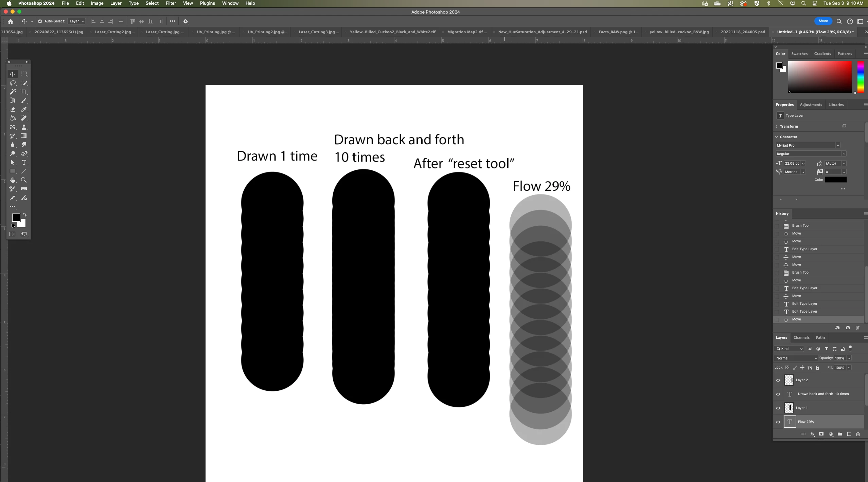Select the Brush Tool history state
868x482 pixels.
click(x=800, y=273)
